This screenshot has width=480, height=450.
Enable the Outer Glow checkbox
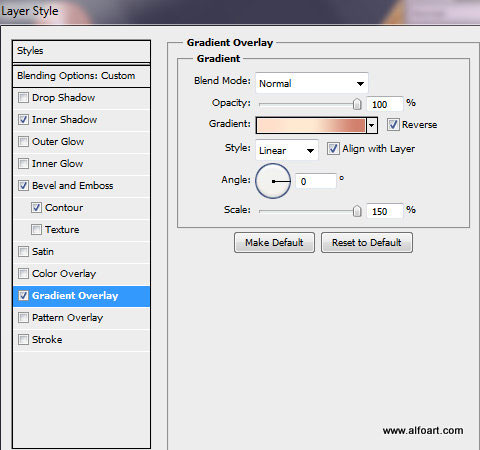(23, 142)
